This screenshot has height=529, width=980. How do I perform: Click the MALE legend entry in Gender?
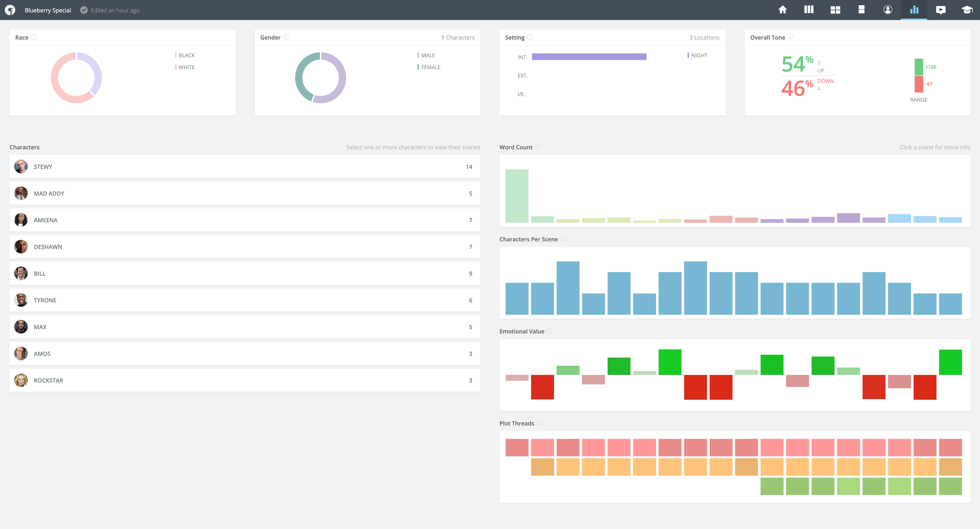pos(426,55)
